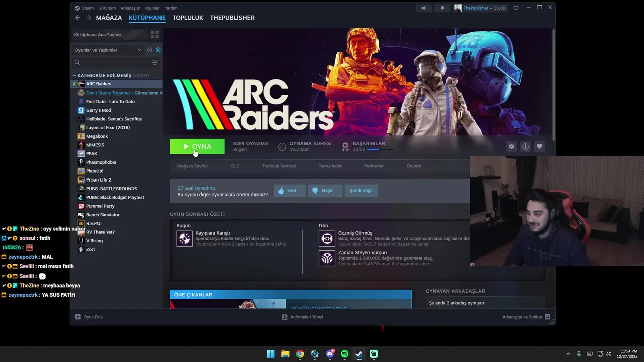Go forward with navigation arrow
This screenshot has width=644, height=362.
coord(89,18)
